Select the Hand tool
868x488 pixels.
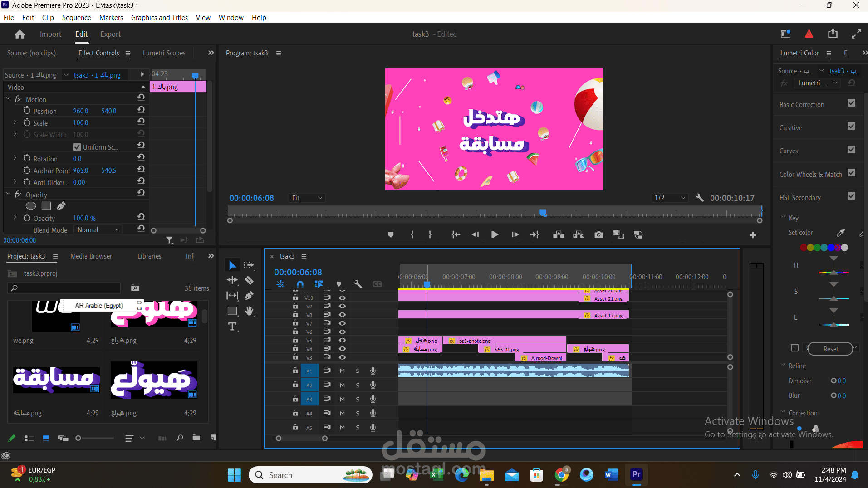click(249, 311)
